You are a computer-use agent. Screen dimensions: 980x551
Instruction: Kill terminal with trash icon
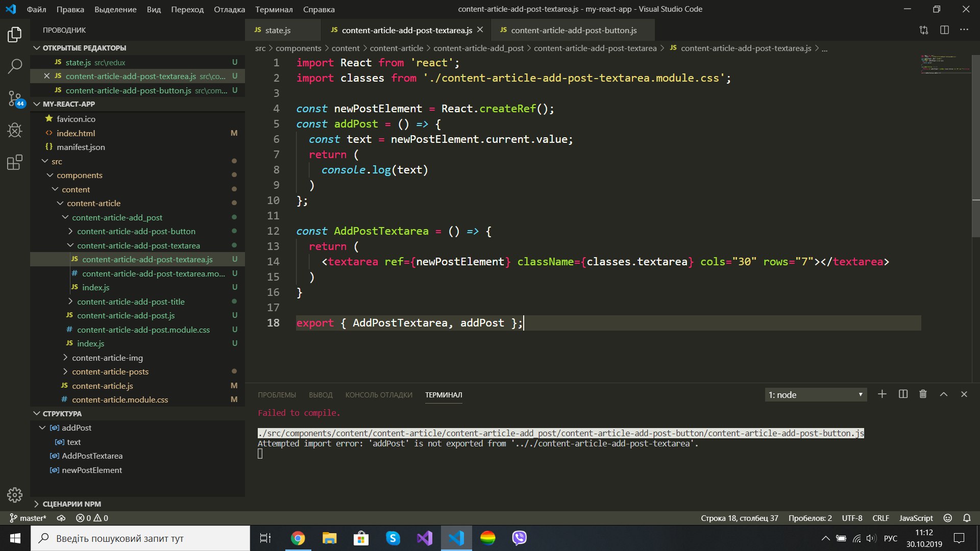pyautogui.click(x=923, y=394)
